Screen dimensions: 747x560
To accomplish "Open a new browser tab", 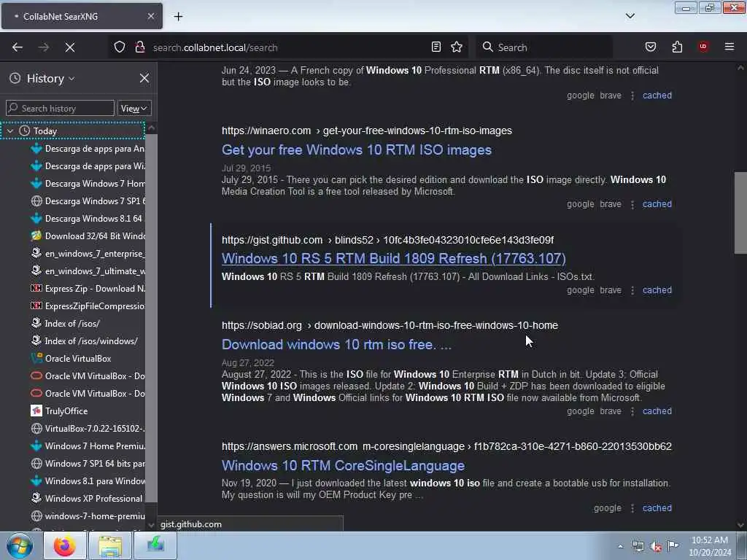I will [x=178, y=16].
